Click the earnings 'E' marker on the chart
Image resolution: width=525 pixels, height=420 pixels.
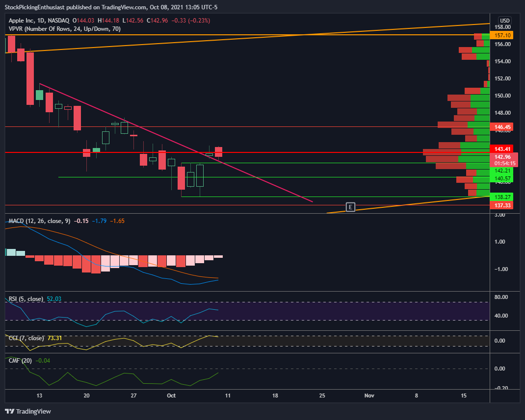tap(350, 207)
